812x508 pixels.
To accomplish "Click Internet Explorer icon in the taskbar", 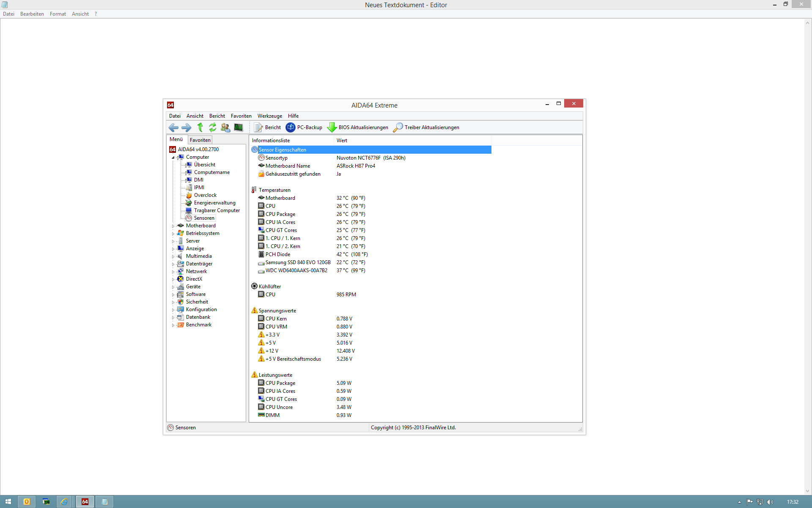I will 64,502.
